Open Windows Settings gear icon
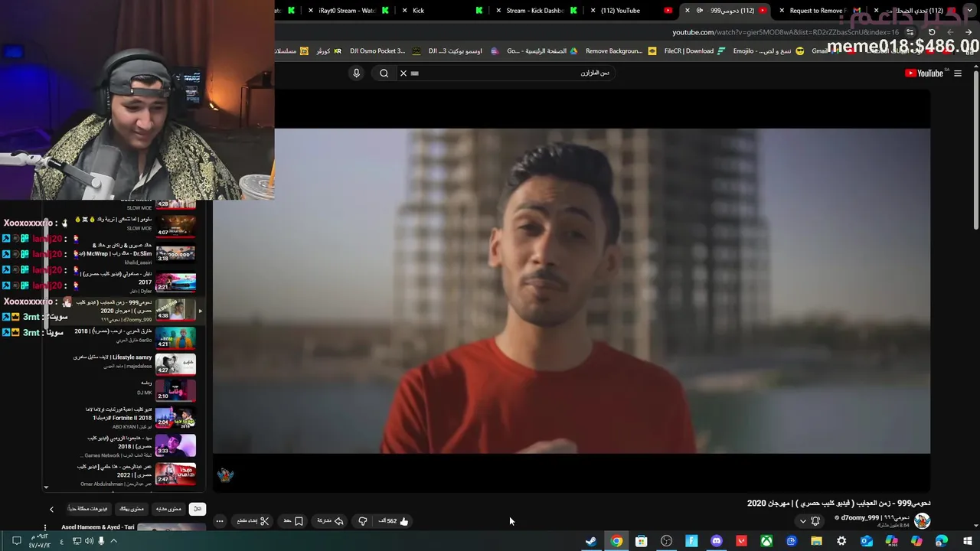The height and width of the screenshot is (551, 980). coord(841,541)
